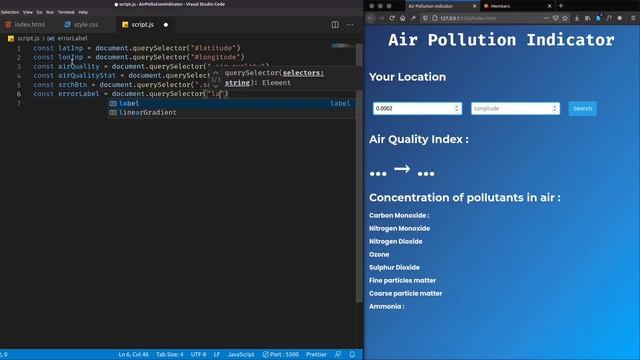This screenshot has width=640, height=360.
Task: Change the LF end-of-line setting
Action: (217, 354)
